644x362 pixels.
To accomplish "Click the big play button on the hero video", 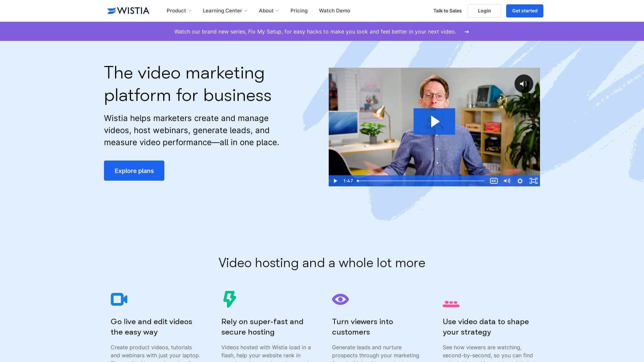I will click(434, 121).
